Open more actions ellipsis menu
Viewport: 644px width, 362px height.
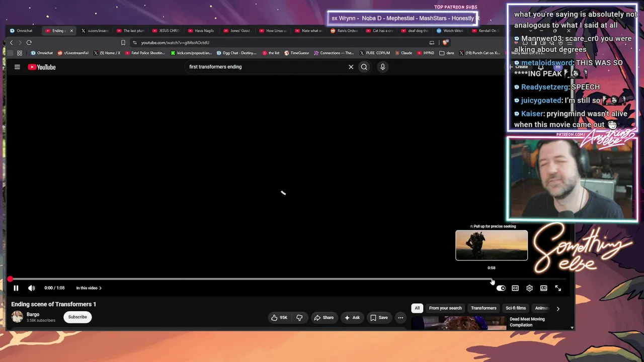[400, 318]
